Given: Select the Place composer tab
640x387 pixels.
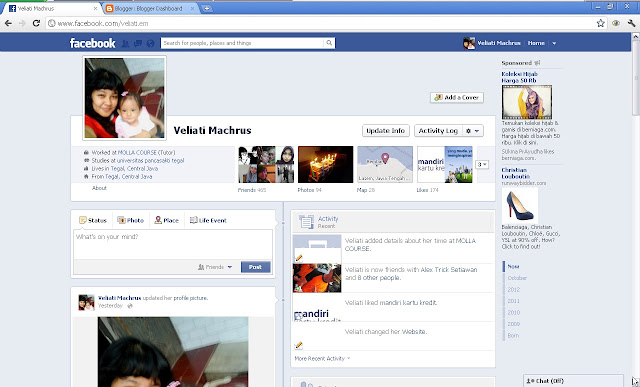Looking at the screenshot, I should [x=167, y=220].
